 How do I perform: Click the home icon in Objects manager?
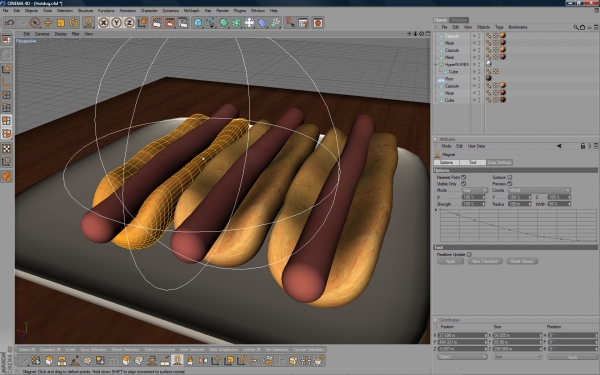pyautogui.click(x=582, y=27)
